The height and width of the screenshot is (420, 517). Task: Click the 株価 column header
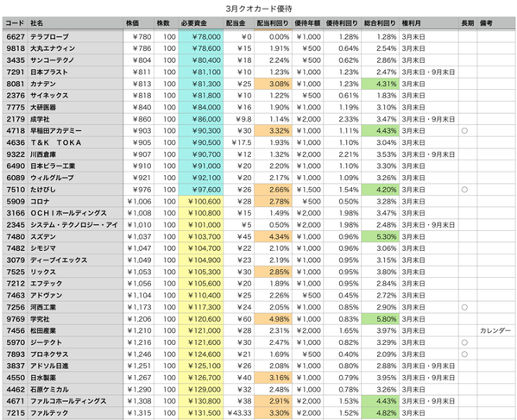click(x=138, y=23)
